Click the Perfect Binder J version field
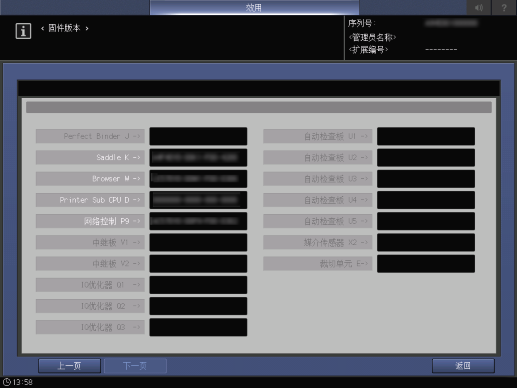Image resolution: width=517 pixels, height=388 pixels. 198,136
